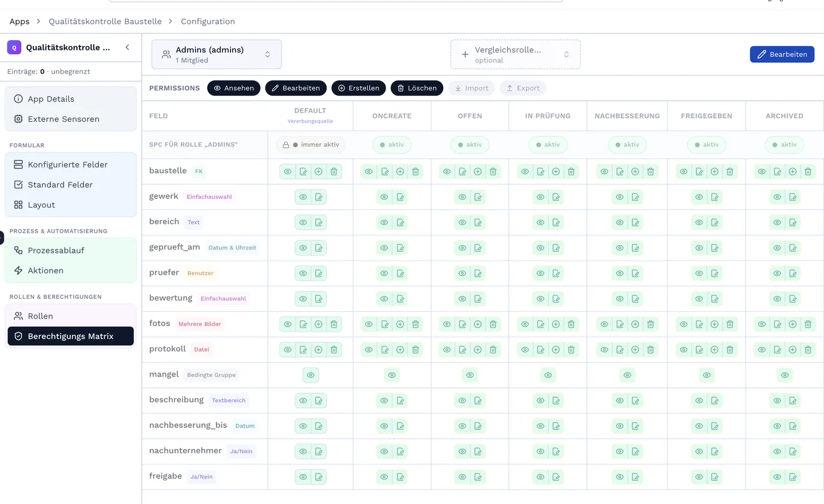Viewport: 824px width, 504px height.
Task: Select Berechtigungs Matrix in the sidebar
Action: click(x=70, y=336)
